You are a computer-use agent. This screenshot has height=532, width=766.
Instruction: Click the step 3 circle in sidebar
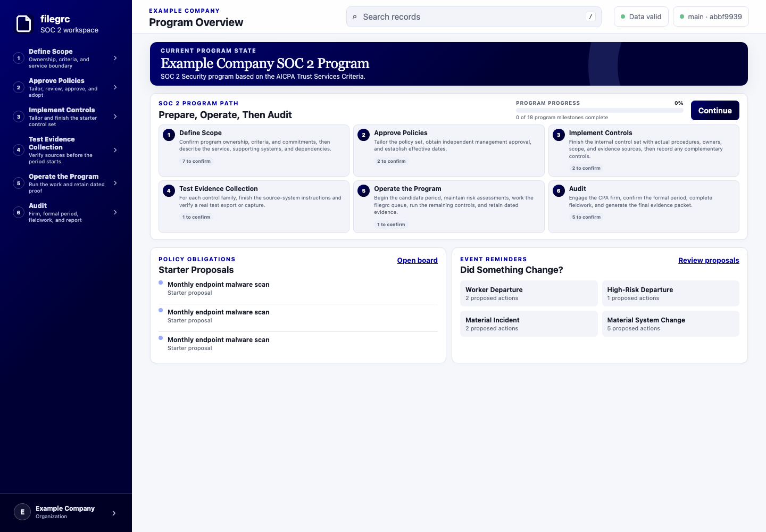[19, 117]
